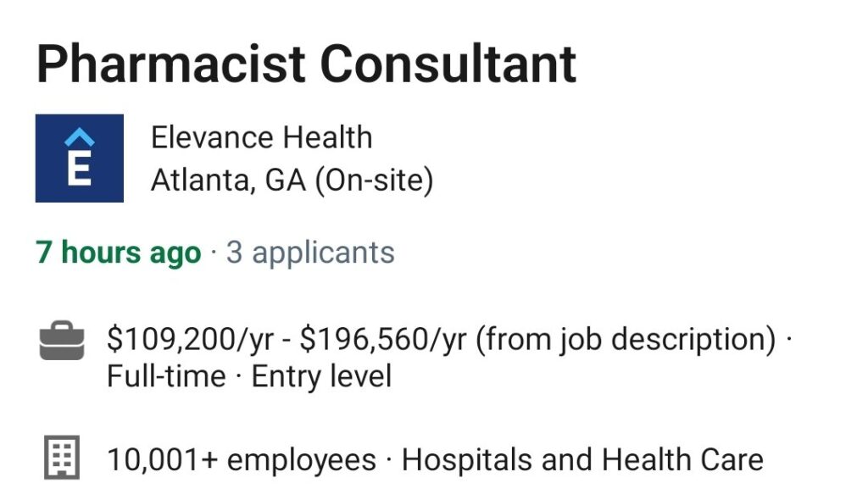868x500 pixels.
Task: Click the office building company-size icon
Action: [62, 458]
